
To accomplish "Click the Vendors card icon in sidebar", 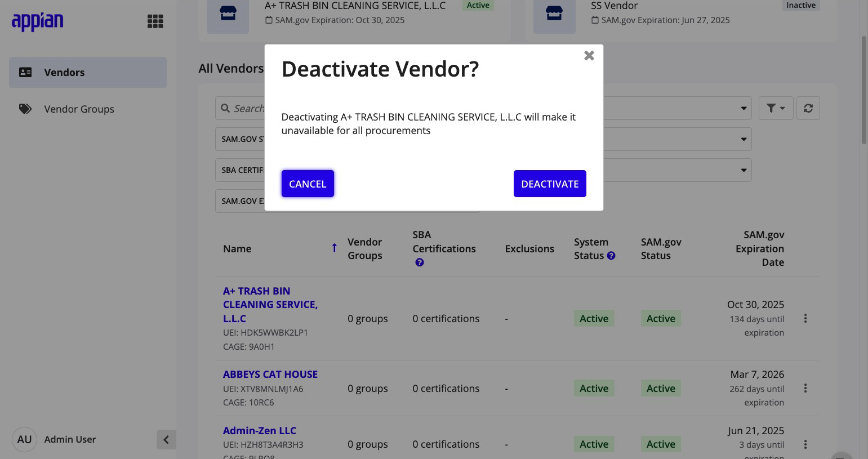I will tap(25, 72).
